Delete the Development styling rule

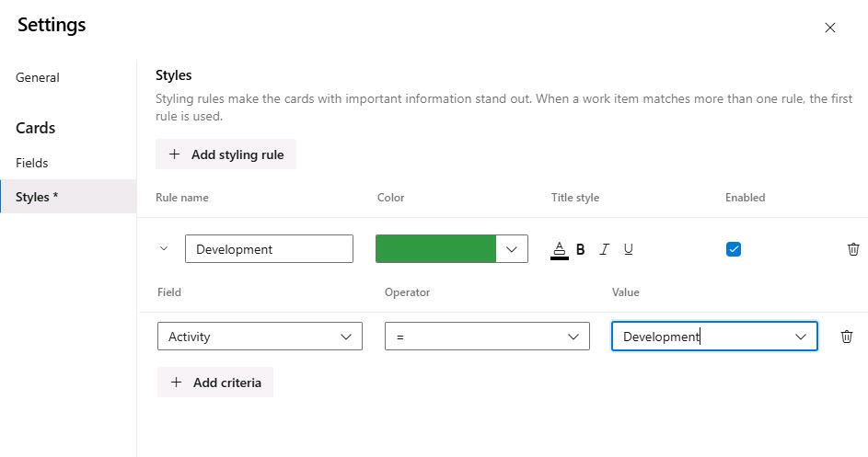coord(853,249)
